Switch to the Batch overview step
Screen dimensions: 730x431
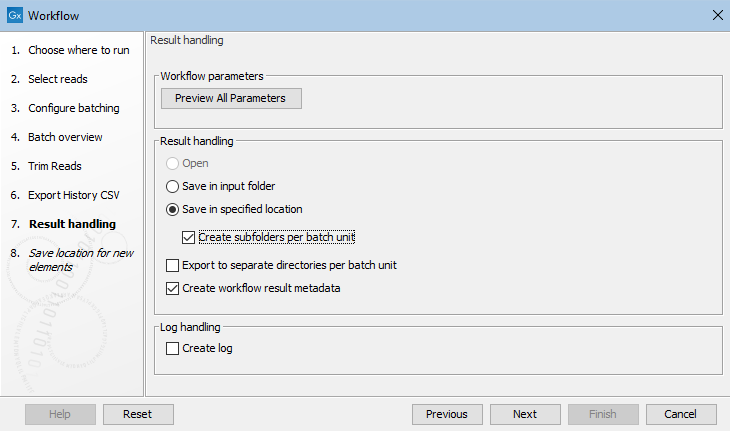(65, 137)
